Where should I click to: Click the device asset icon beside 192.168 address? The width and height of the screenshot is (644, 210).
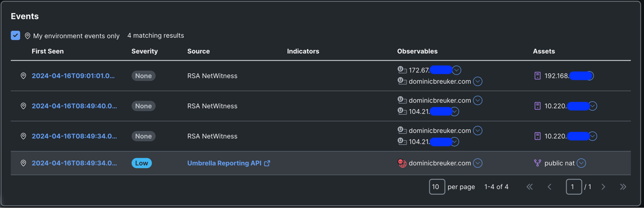click(x=537, y=76)
